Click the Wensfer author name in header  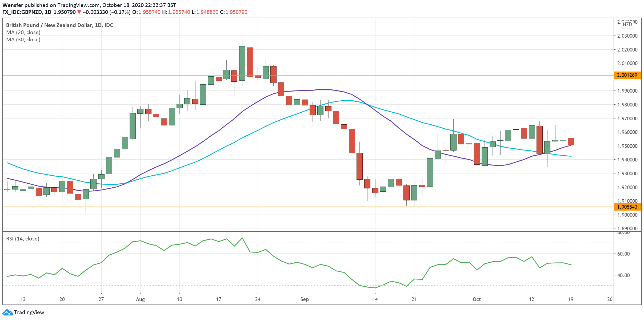tap(13, 5)
